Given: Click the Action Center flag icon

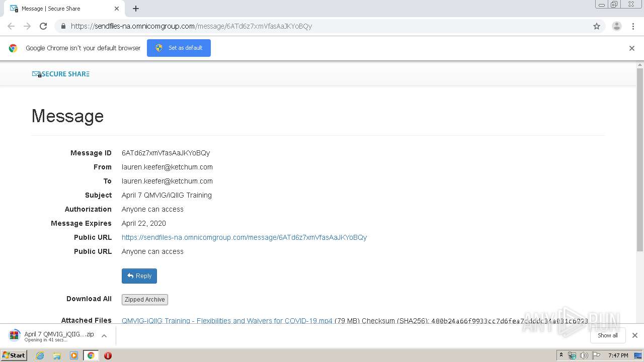Looking at the screenshot, I should [x=596, y=355].
